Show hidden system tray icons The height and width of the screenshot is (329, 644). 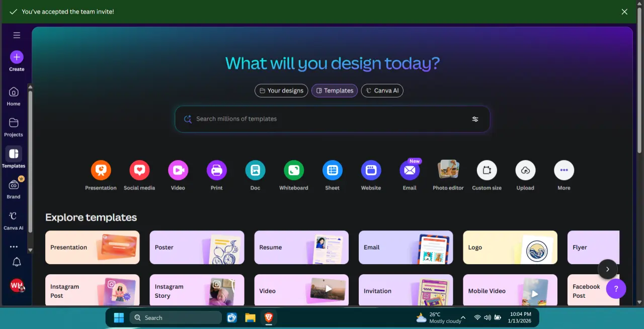tap(463, 317)
